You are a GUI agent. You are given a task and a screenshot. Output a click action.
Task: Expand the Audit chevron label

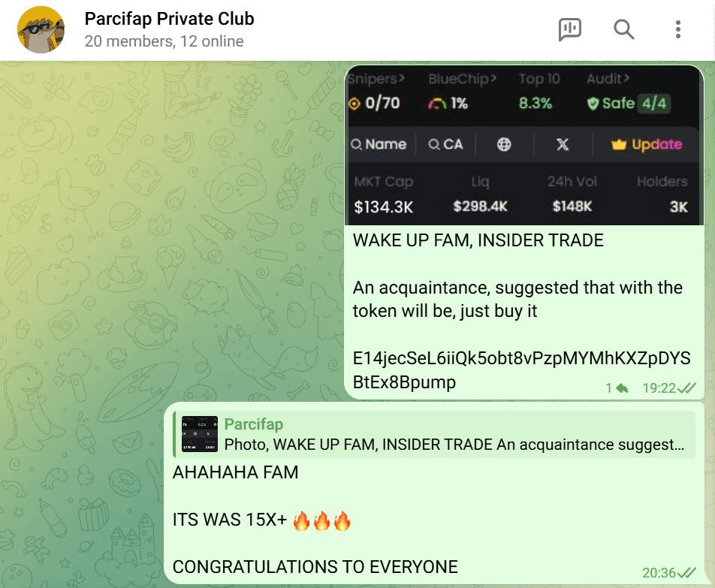tap(608, 79)
